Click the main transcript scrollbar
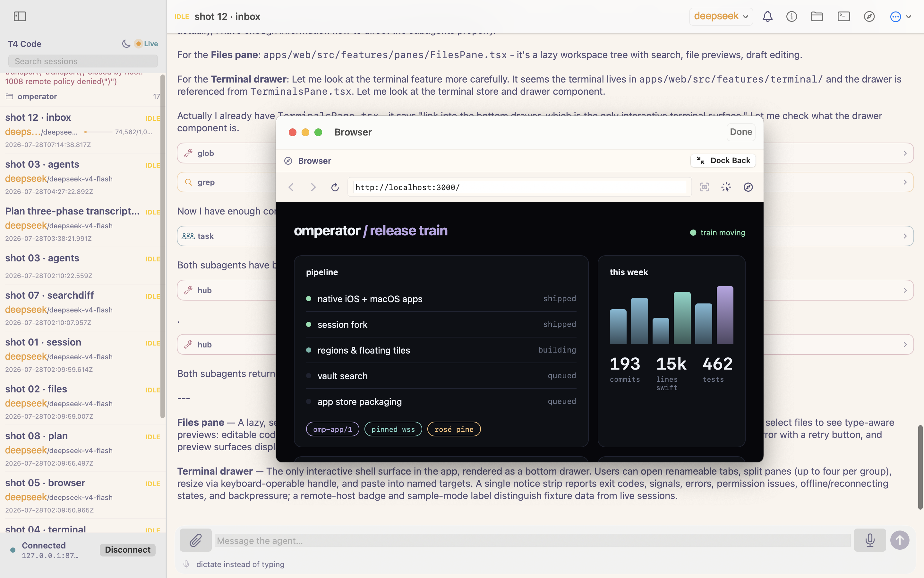924x578 pixels. pyautogui.click(x=920, y=467)
